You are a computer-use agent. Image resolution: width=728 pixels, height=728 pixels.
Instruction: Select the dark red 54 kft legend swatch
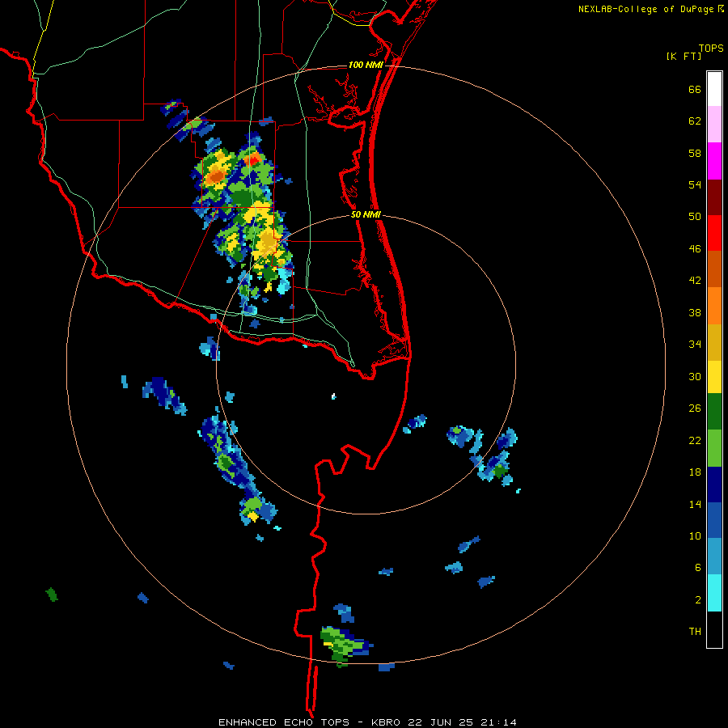(x=714, y=197)
